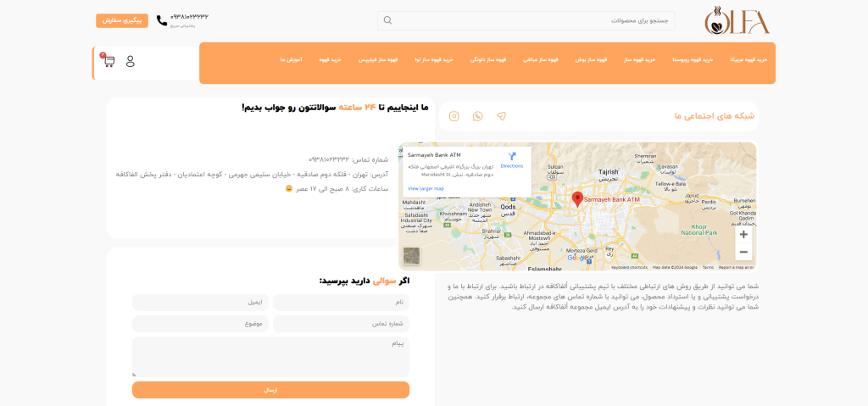Click Report a map error link
This screenshot has width=868, height=406.
737,268
